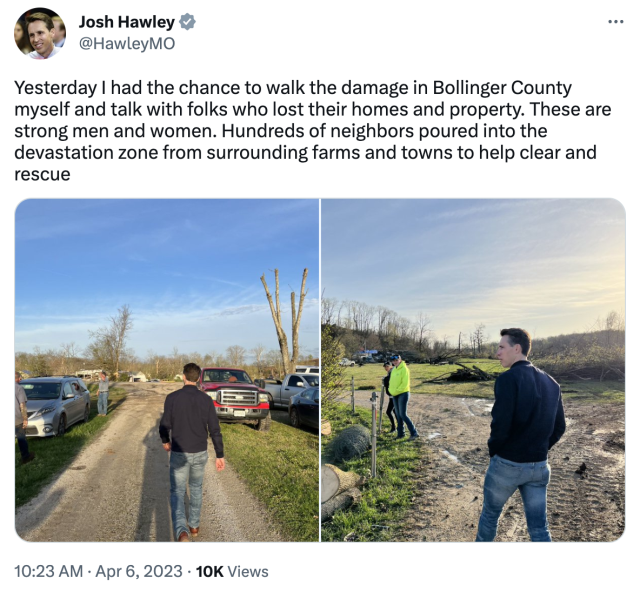Open the @HawleyMO handle link
640x592 pixels.
click(x=127, y=43)
